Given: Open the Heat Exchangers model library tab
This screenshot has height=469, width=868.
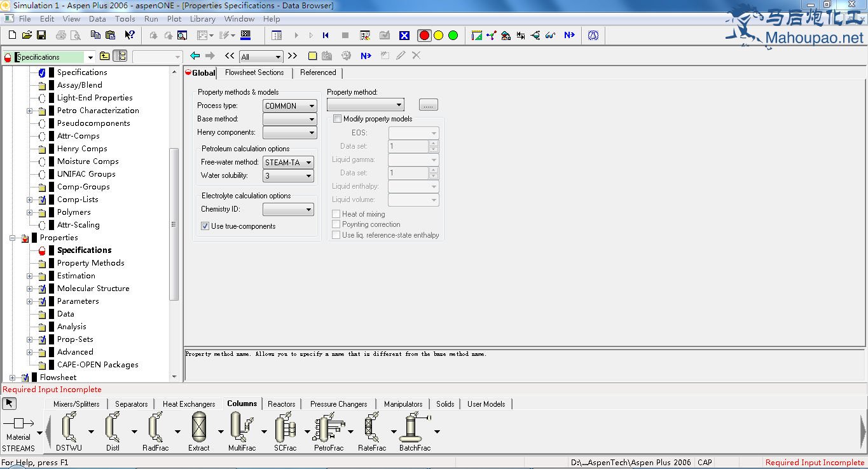Looking at the screenshot, I should point(189,404).
